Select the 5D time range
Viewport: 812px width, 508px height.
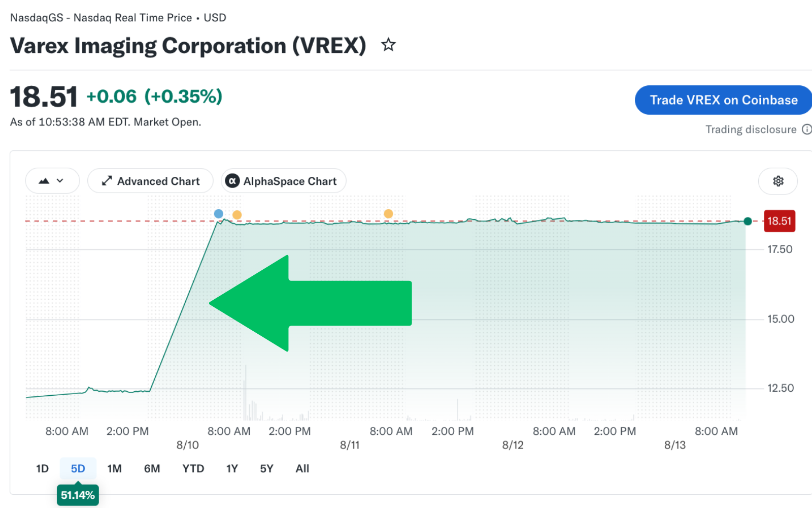78,468
